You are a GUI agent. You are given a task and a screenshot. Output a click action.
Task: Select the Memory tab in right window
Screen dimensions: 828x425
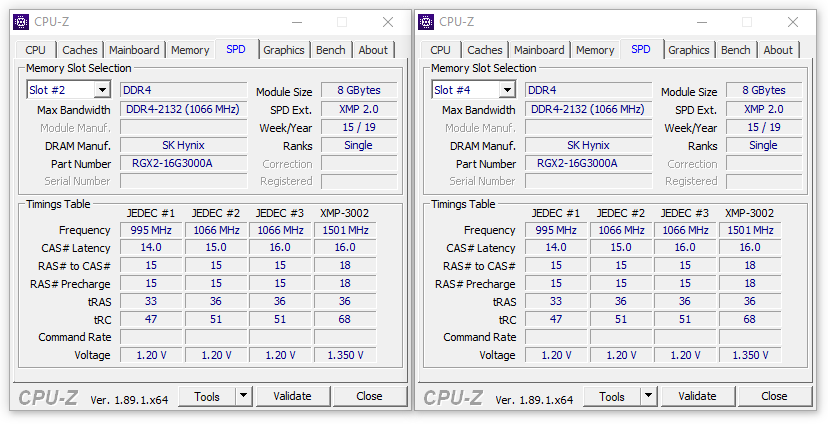point(595,50)
